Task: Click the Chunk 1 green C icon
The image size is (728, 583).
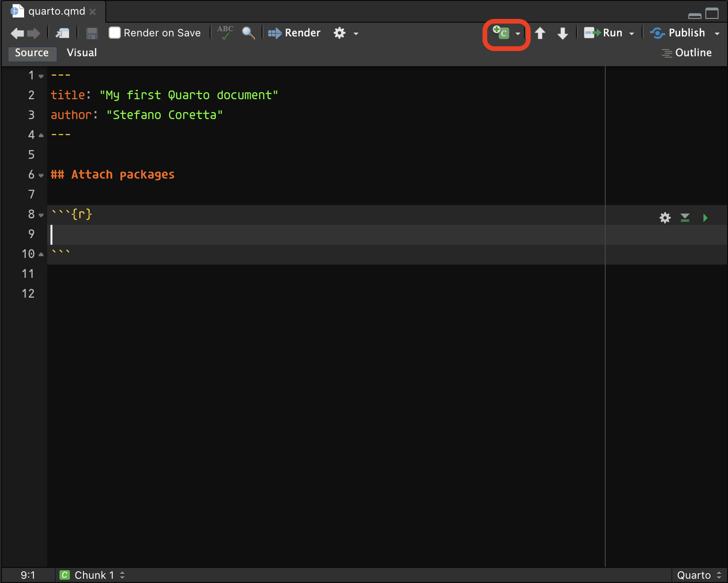Action: tap(65, 575)
